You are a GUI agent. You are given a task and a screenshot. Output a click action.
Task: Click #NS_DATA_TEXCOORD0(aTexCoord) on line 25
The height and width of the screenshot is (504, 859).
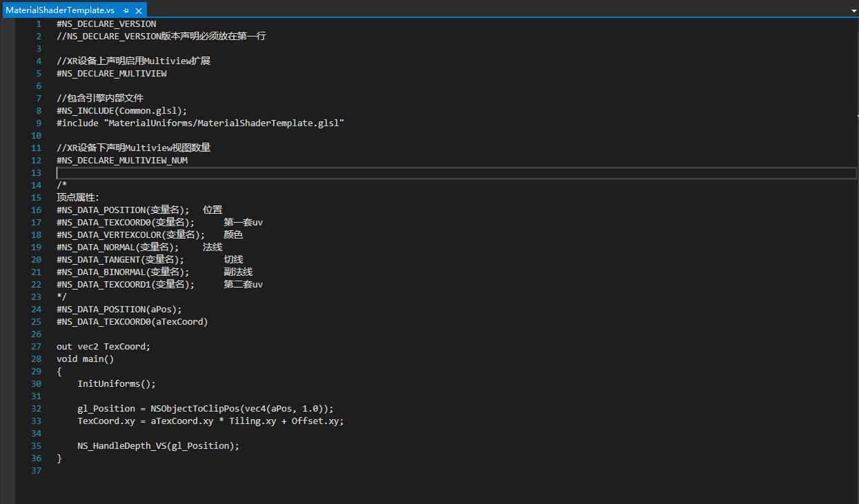(132, 322)
